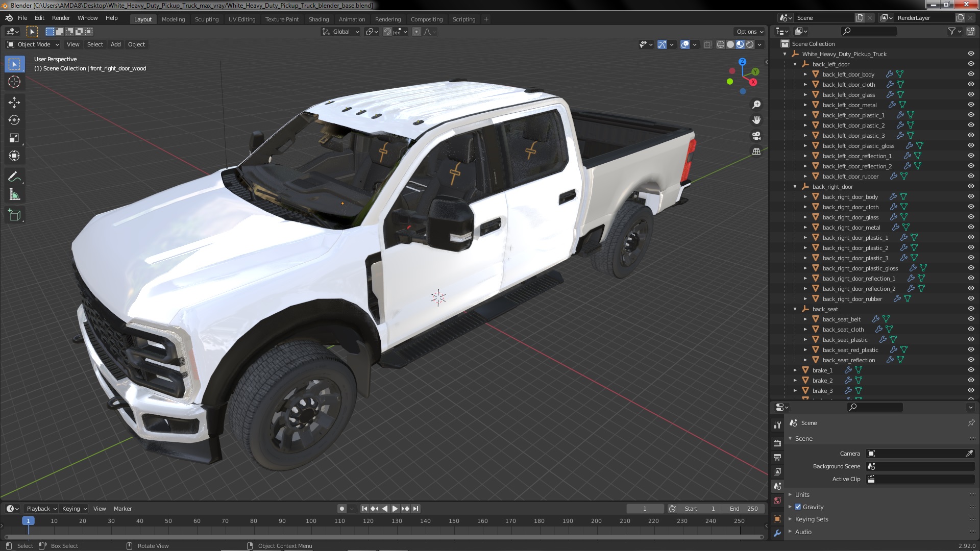Hide back_seat_belt in outliner

pos(971,319)
